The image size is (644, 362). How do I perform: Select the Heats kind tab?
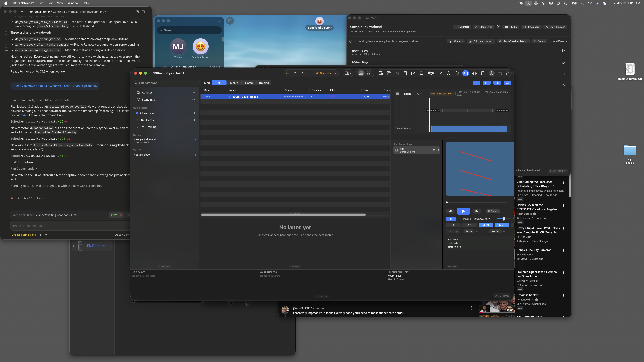(249, 83)
